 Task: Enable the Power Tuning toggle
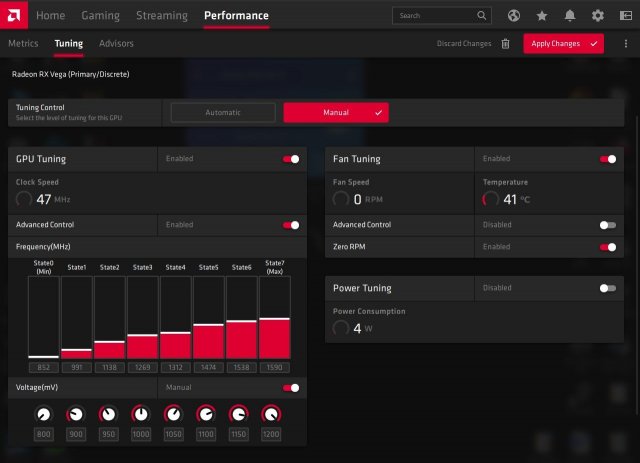(607, 288)
